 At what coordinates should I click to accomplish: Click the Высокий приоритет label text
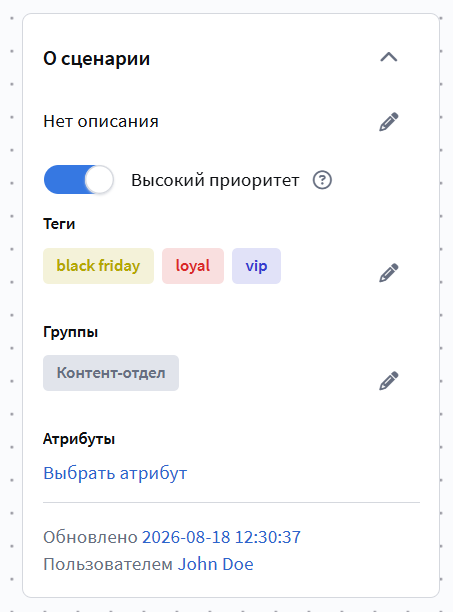pyautogui.click(x=215, y=180)
